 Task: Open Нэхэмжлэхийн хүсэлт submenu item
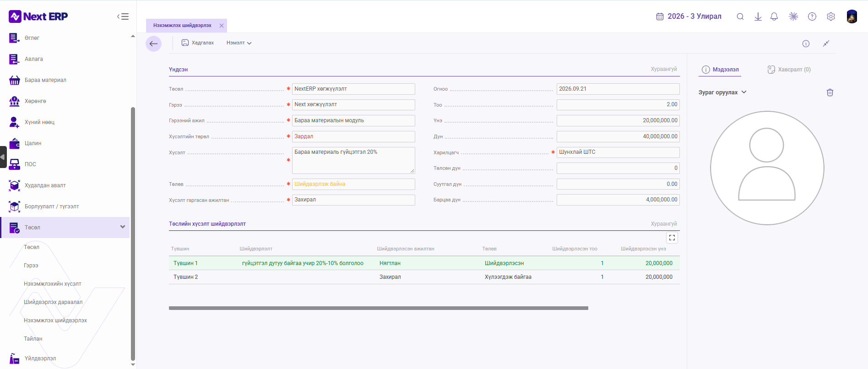coord(53,284)
